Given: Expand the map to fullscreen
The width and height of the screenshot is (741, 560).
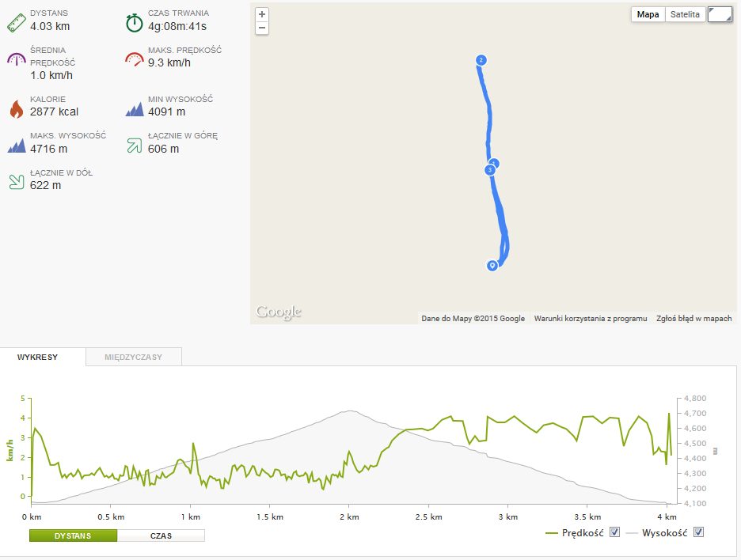Looking at the screenshot, I should tap(720, 14).
